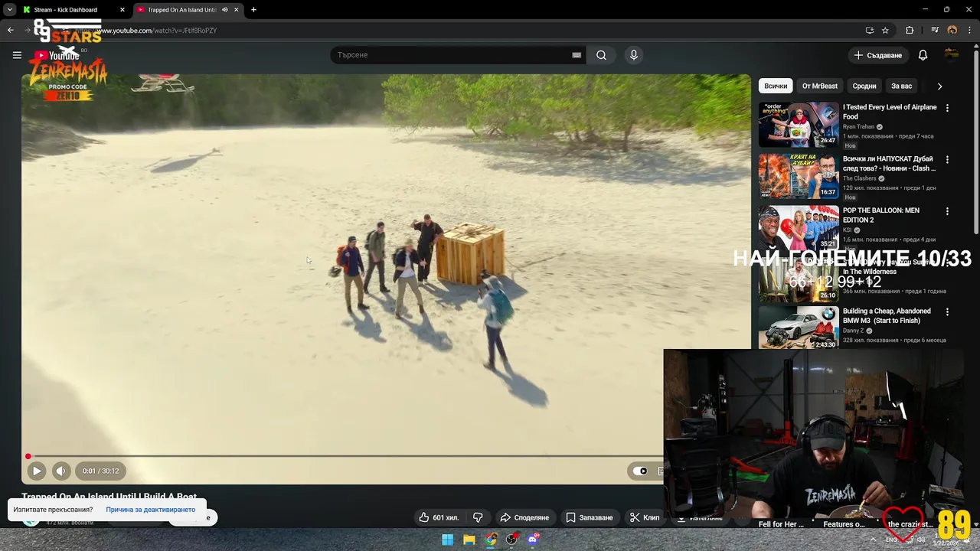Viewport: 980px width, 551px height.
Task: Open the OBS Studio taskbar icon
Action: pyautogui.click(x=512, y=540)
